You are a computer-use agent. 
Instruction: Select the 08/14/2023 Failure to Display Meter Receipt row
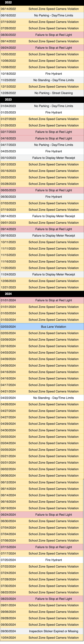pyautogui.click(x=42, y=216)
